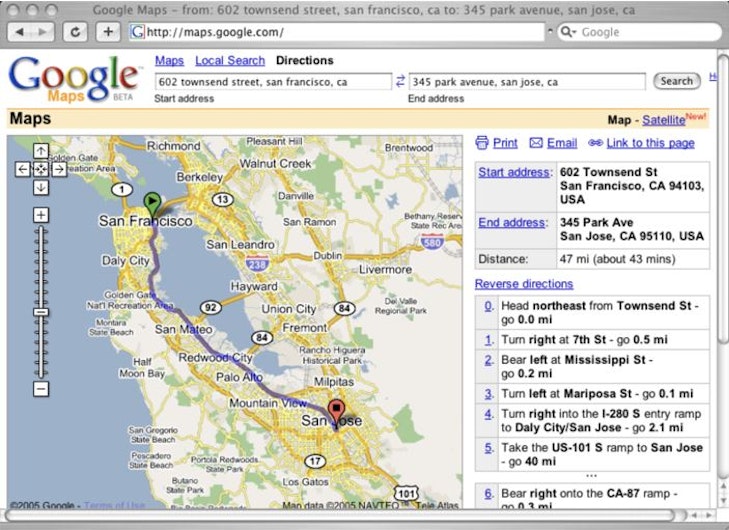Click the start address input field

click(x=273, y=82)
